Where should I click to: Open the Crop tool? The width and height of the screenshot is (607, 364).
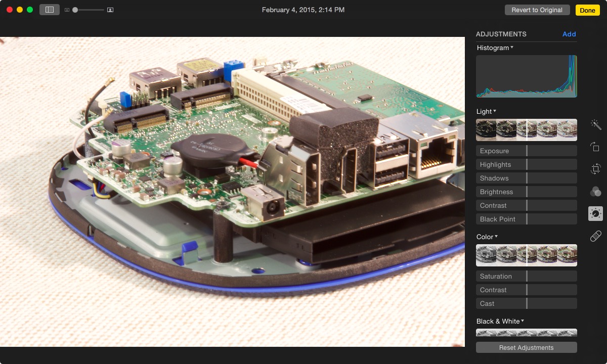click(595, 168)
